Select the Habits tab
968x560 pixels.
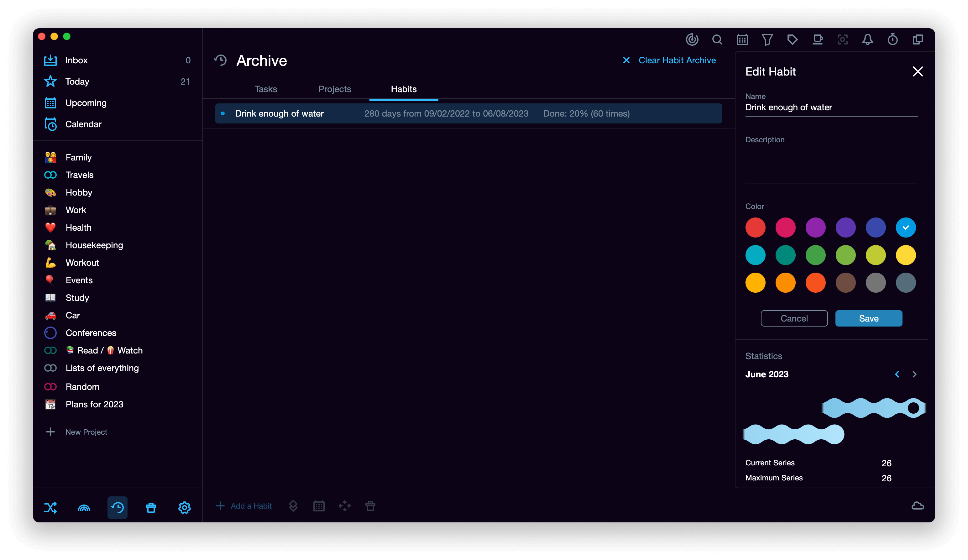404,89
